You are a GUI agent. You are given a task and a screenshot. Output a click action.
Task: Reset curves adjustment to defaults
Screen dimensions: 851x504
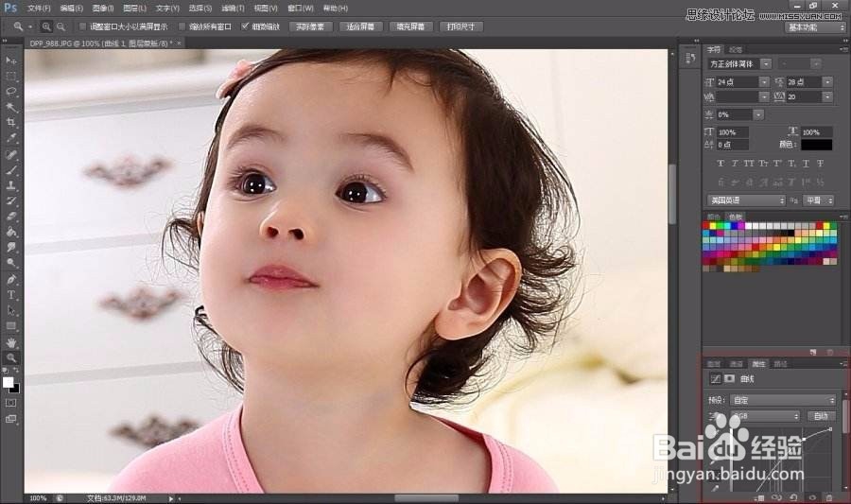pos(793,497)
